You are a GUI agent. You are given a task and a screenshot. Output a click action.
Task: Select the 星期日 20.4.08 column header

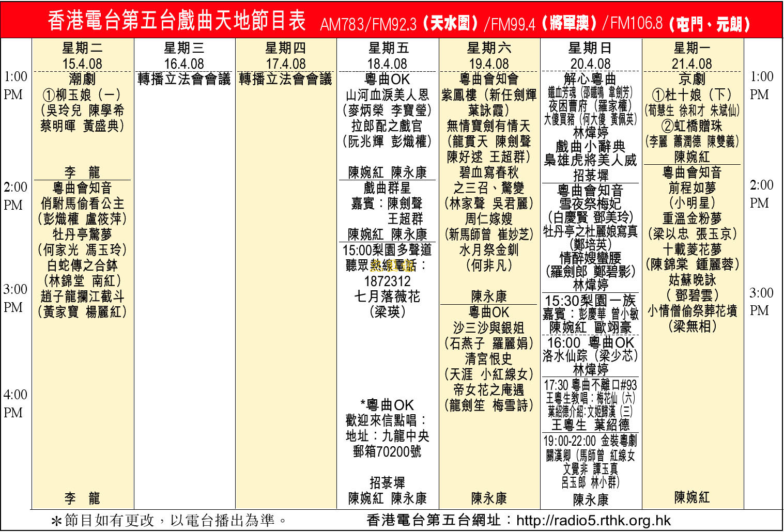pyautogui.click(x=590, y=56)
